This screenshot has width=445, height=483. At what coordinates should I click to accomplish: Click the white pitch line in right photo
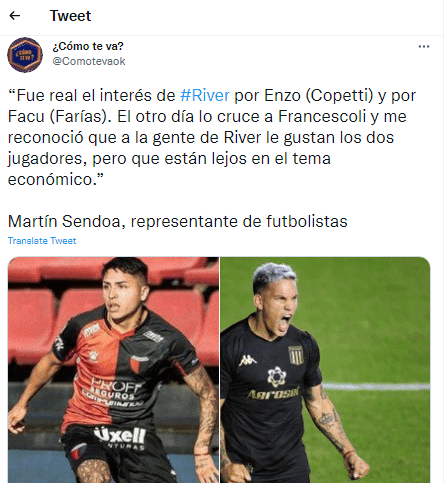376,386
